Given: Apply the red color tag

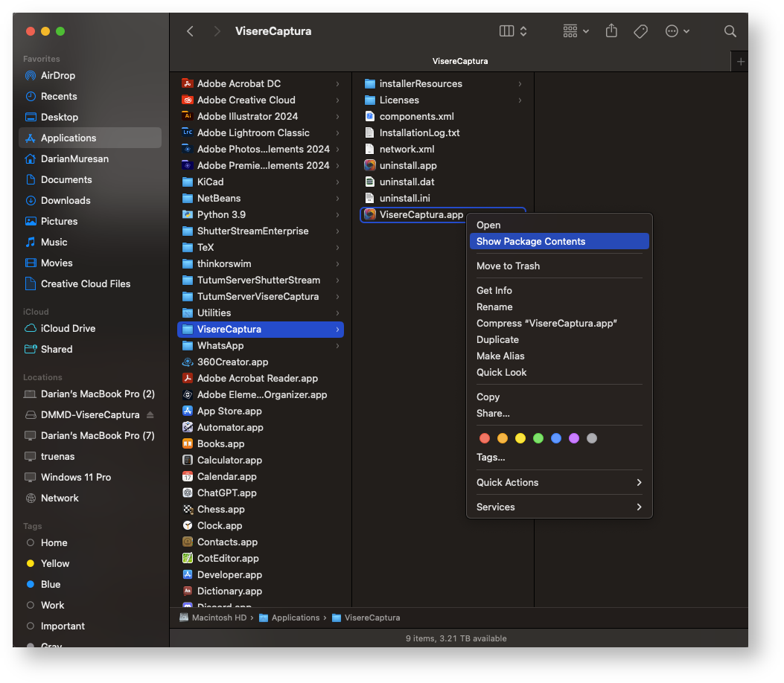Looking at the screenshot, I should coord(485,439).
